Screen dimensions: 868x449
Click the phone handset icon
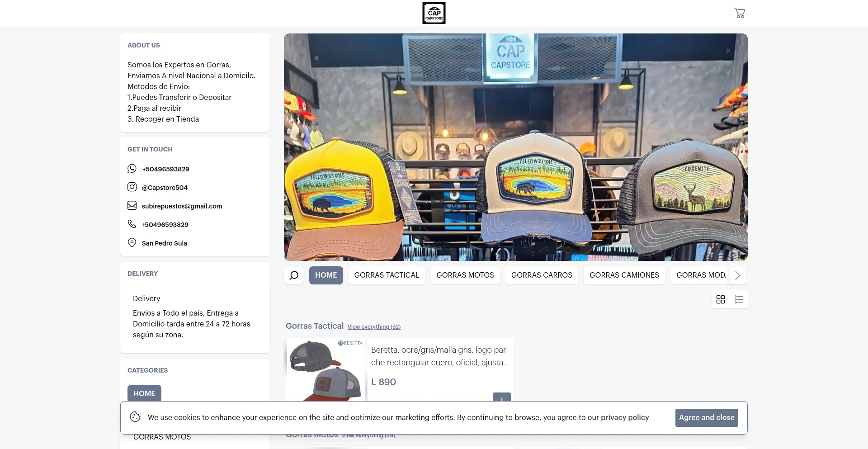[x=132, y=224]
